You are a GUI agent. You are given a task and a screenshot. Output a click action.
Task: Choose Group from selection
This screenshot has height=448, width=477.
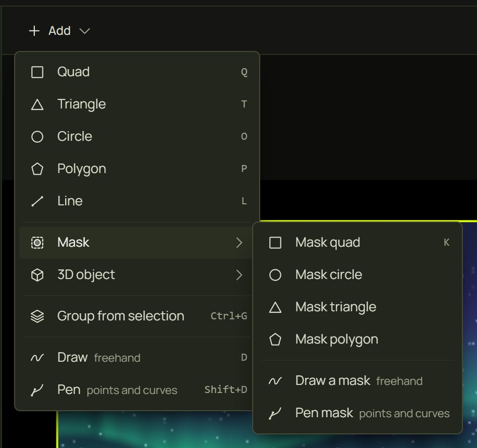[136, 316]
